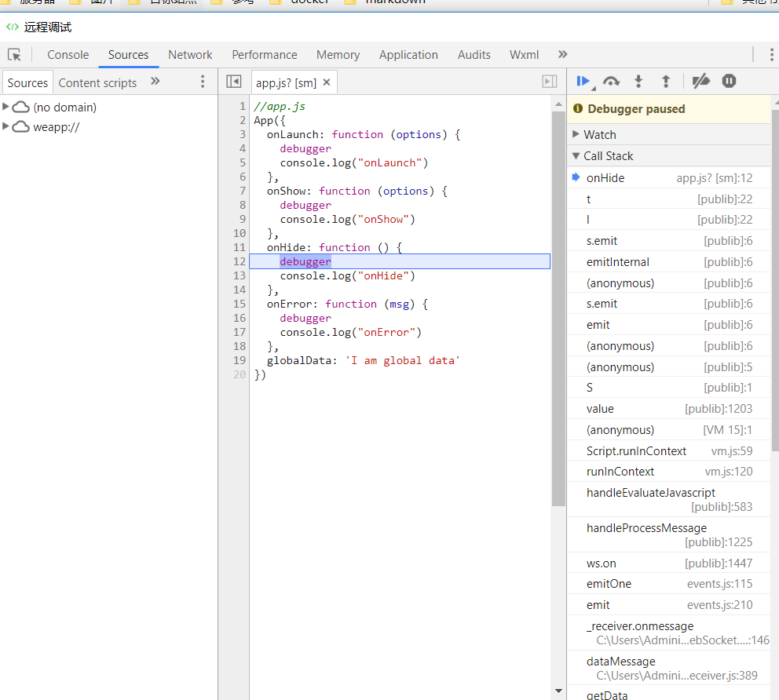Show more DevTools panel tabs
Image resolution: width=779 pixels, height=700 pixels.
pos(562,54)
